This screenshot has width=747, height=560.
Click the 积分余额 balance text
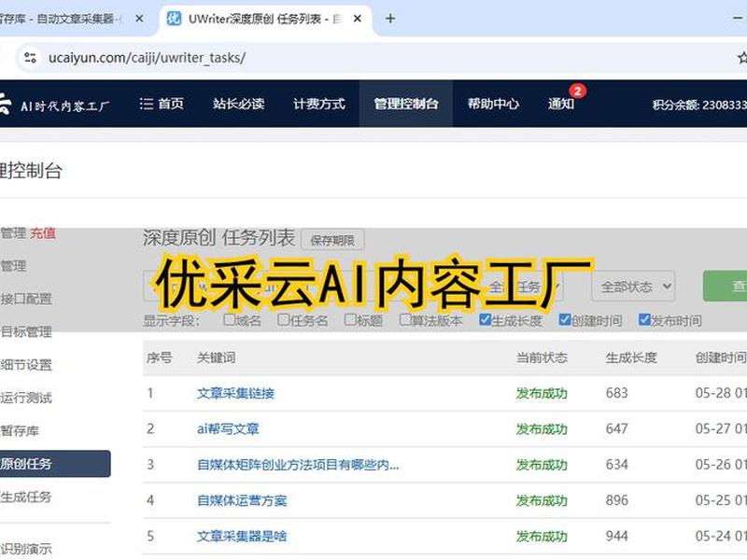click(x=699, y=105)
